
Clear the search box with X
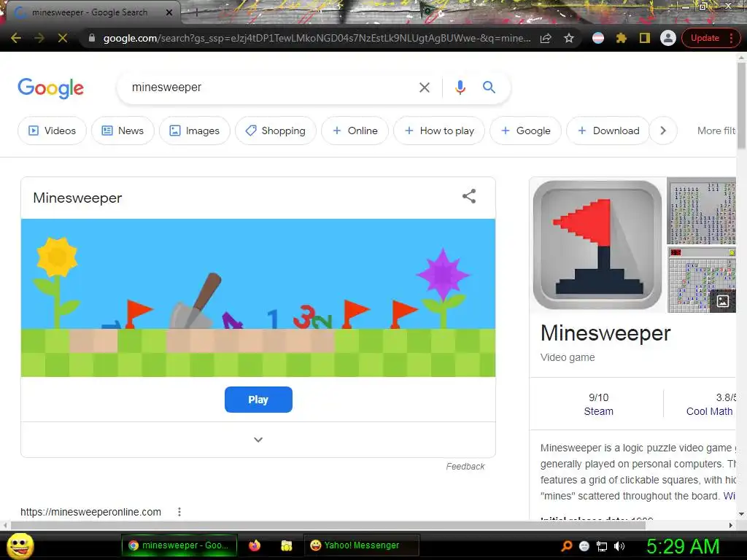coord(424,87)
